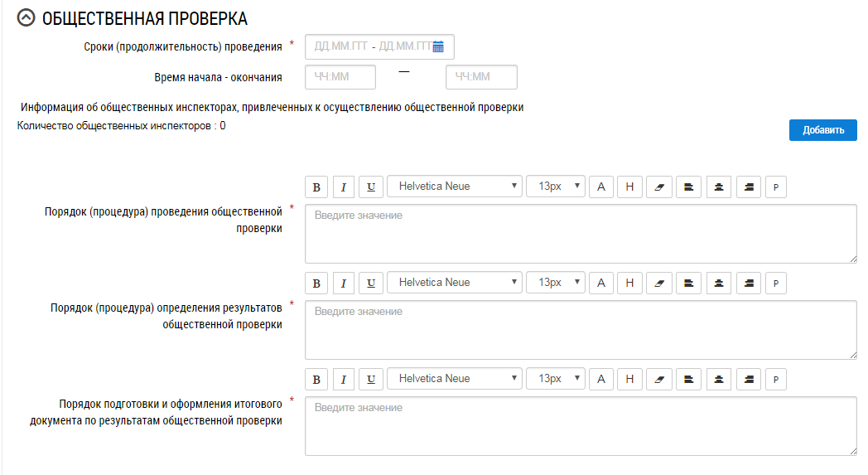
Task: Collapse the ОБЩЕСТВЕННАЯ ПРОВЕРКА section chevron
Action: tap(27, 18)
